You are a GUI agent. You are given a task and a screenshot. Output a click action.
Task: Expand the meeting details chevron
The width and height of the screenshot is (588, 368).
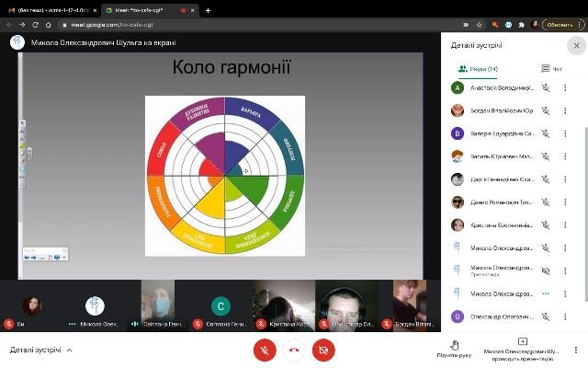(x=70, y=350)
